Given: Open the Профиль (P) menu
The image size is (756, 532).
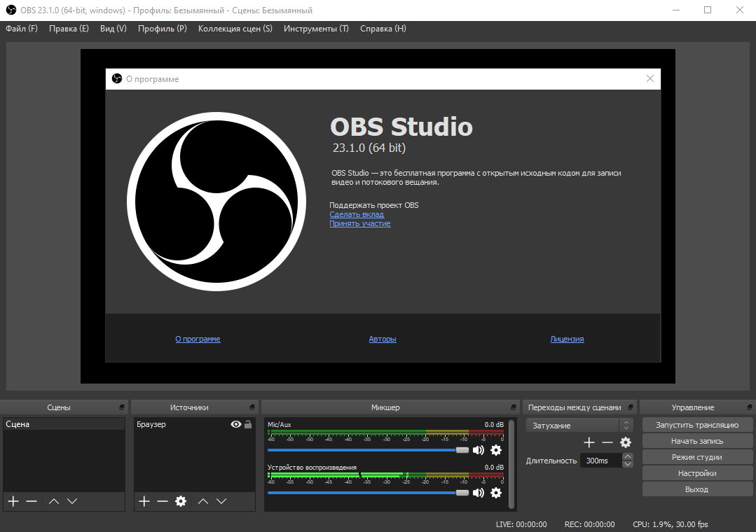Looking at the screenshot, I should coord(163,29).
